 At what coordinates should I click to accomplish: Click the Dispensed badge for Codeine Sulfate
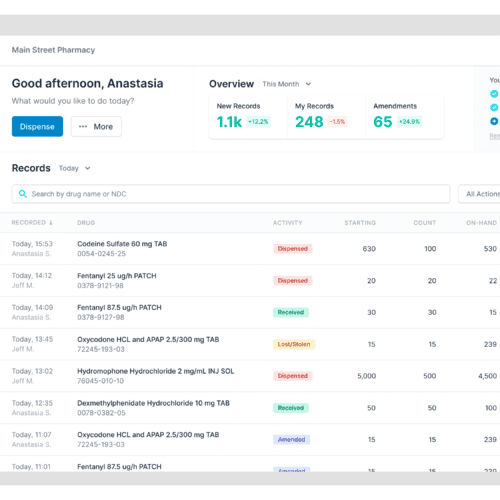click(293, 249)
